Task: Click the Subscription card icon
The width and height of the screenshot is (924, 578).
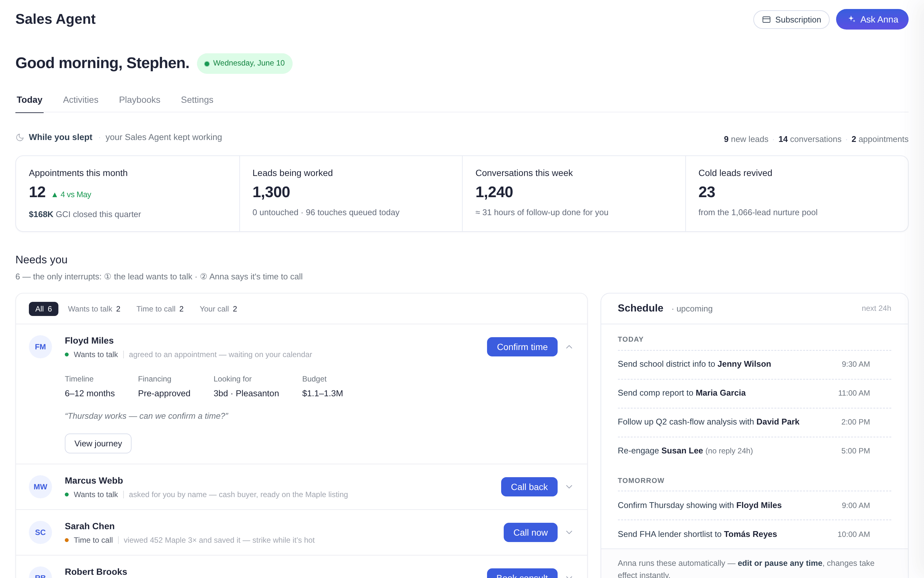Action: point(766,20)
